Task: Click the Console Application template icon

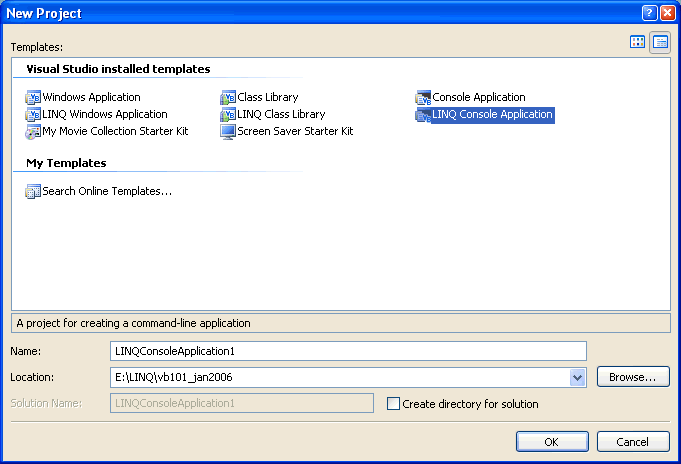Action: point(423,97)
